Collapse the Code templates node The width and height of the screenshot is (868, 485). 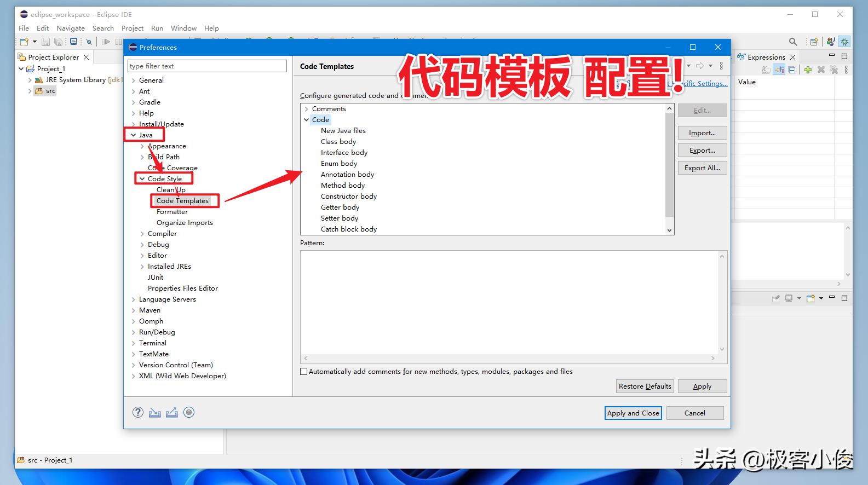pyautogui.click(x=306, y=119)
